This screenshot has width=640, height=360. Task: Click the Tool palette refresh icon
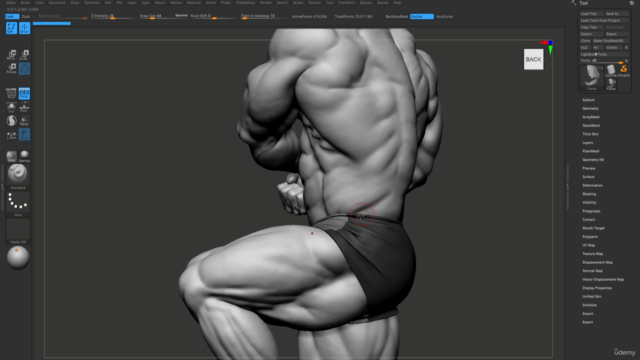632,3
